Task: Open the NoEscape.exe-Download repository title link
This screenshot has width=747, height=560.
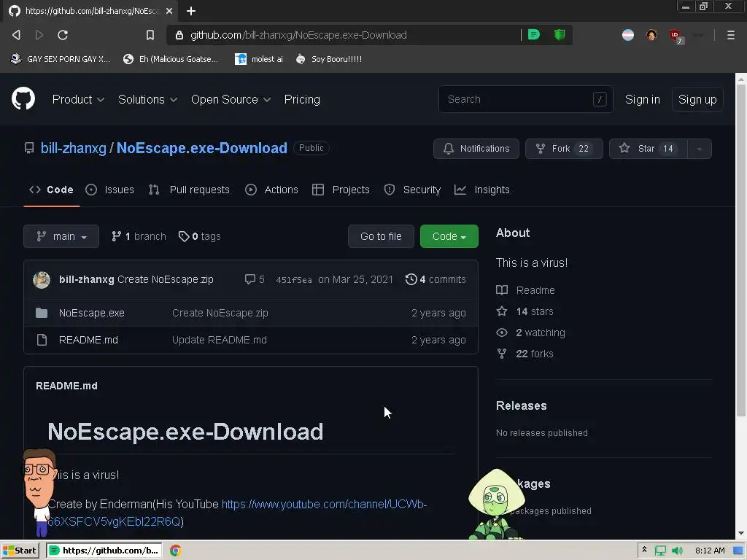Action: pyautogui.click(x=202, y=148)
